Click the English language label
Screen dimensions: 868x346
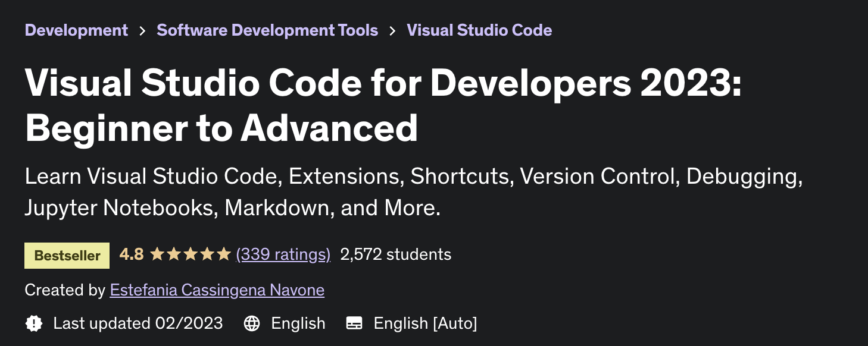pos(298,323)
